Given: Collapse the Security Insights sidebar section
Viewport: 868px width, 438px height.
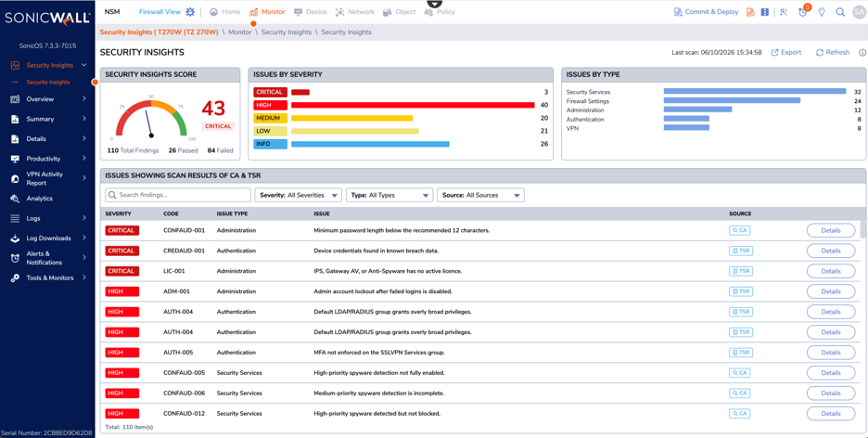Looking at the screenshot, I should point(84,65).
